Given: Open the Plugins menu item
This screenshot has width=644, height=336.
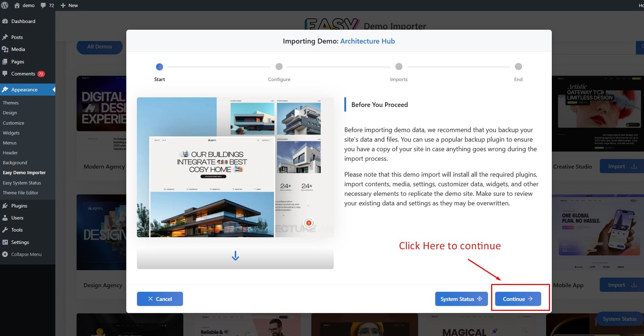Looking at the screenshot, I should (x=27, y=206).
